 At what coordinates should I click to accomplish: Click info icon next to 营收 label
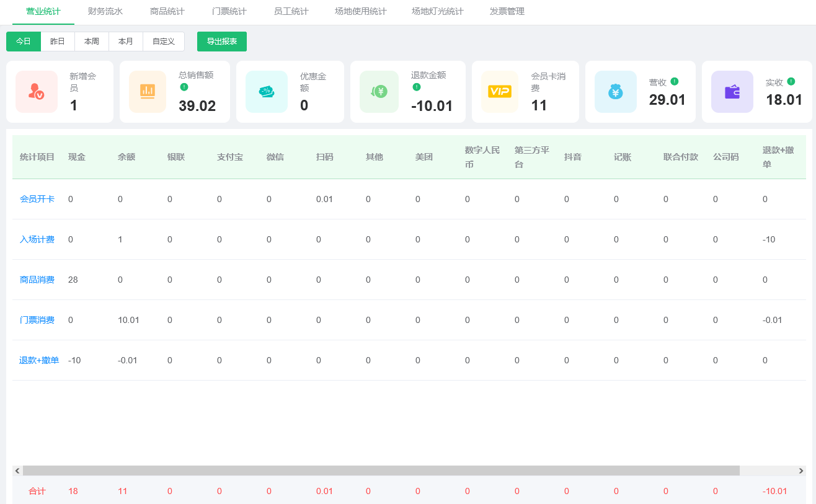pos(675,81)
